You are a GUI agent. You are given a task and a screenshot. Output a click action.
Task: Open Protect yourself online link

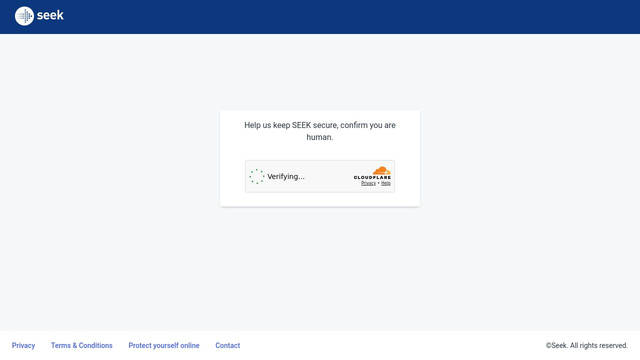(164, 345)
